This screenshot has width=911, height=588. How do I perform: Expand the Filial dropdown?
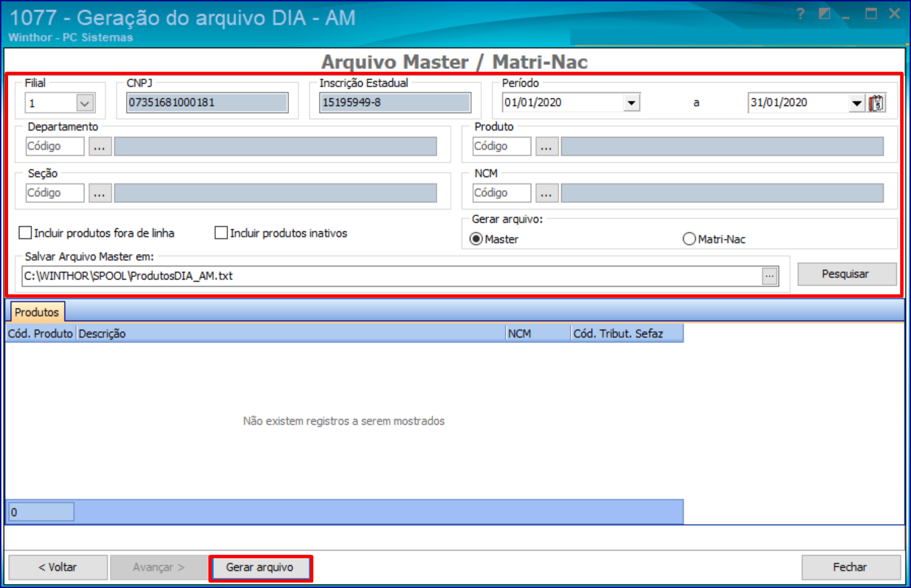click(85, 103)
